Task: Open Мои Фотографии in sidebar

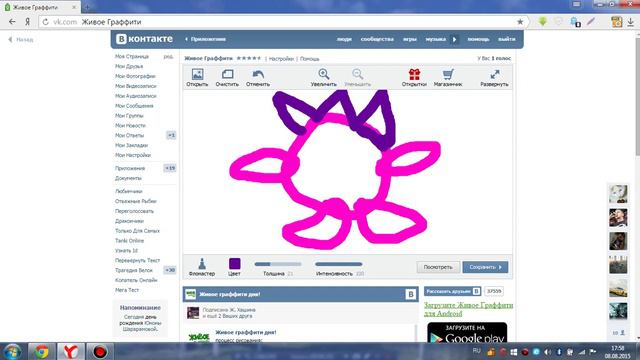Action: coord(135,76)
